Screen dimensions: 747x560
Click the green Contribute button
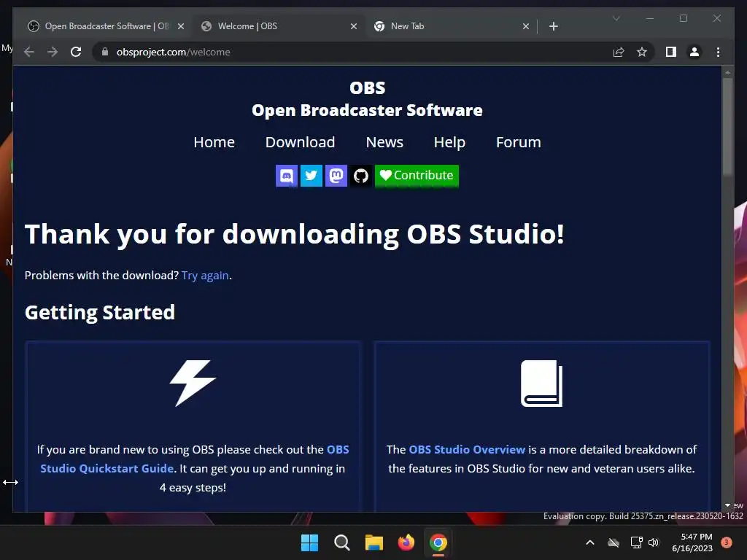tap(417, 176)
